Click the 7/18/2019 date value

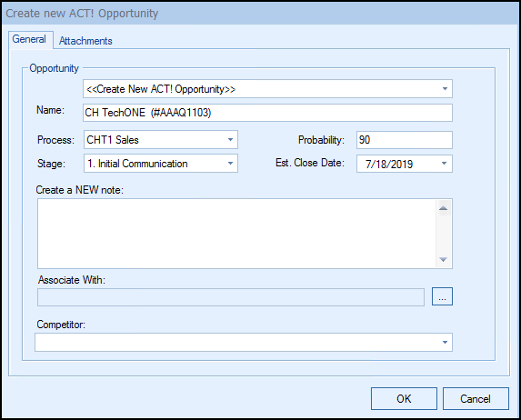click(x=389, y=164)
